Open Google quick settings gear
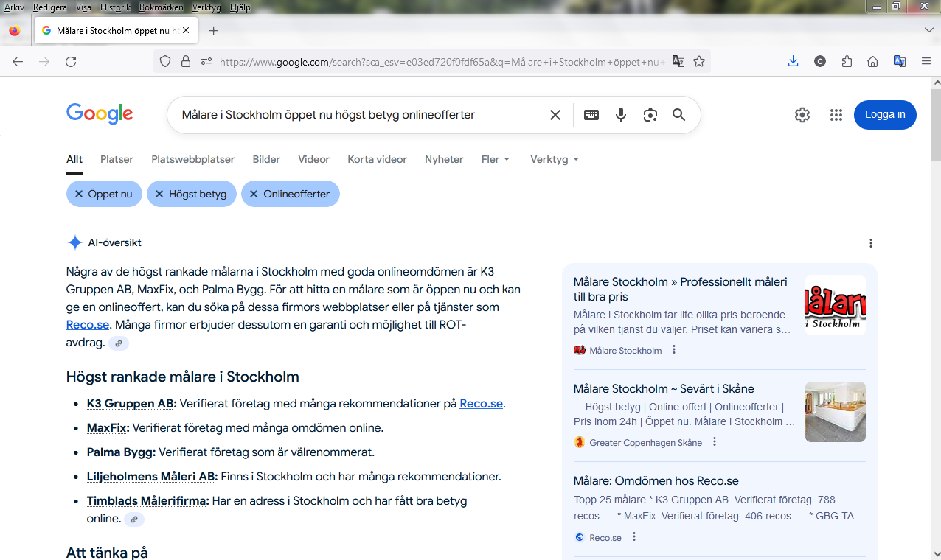Image resolution: width=941 pixels, height=560 pixels. click(802, 115)
